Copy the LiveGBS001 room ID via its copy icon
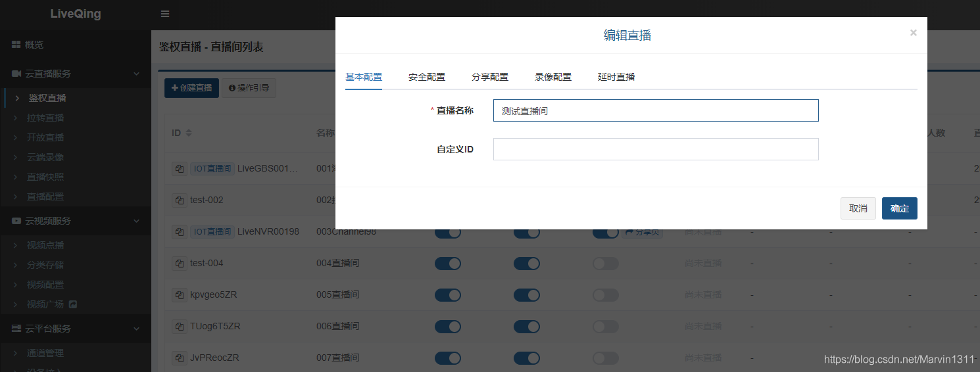 pyautogui.click(x=179, y=168)
